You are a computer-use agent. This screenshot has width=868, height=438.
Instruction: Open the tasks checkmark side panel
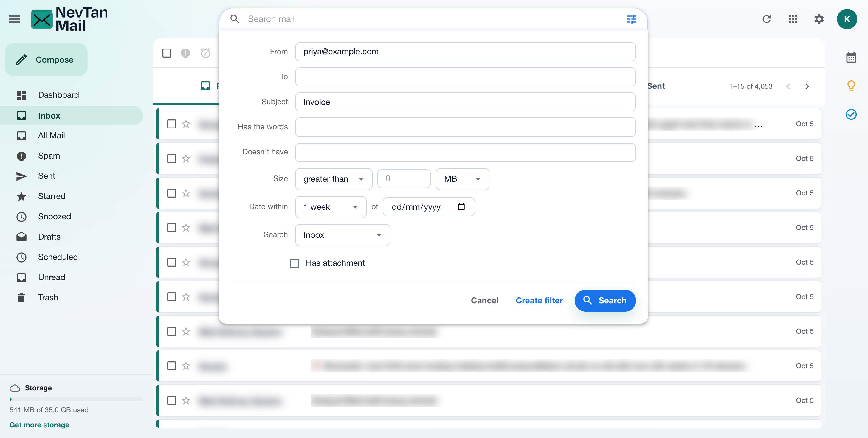pyautogui.click(x=851, y=114)
